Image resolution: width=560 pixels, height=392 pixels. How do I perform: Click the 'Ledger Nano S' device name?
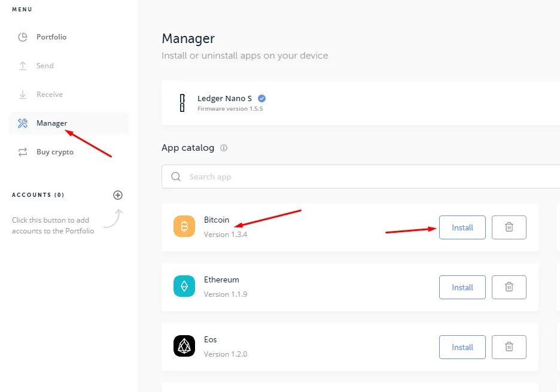tap(224, 98)
